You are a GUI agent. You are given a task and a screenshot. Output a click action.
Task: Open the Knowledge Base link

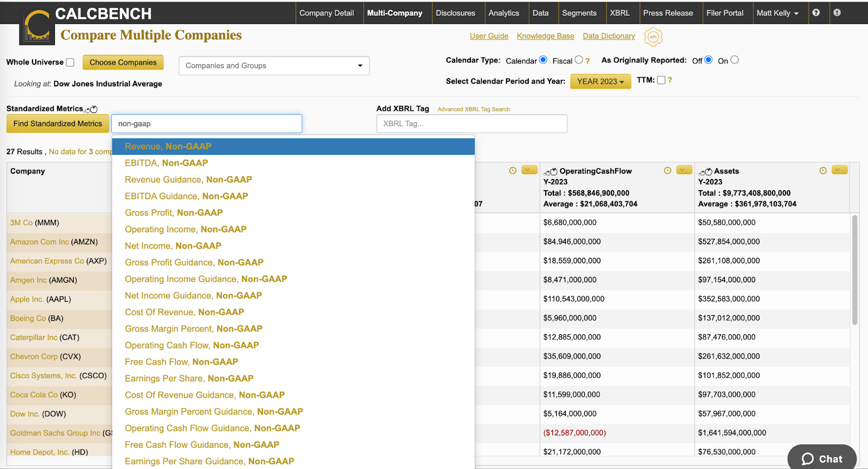pyautogui.click(x=545, y=36)
